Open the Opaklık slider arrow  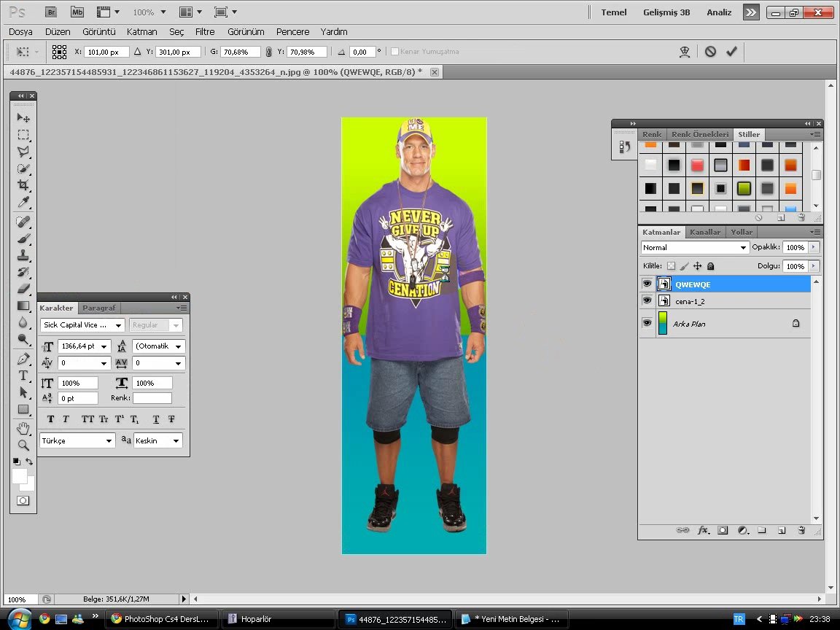point(814,247)
